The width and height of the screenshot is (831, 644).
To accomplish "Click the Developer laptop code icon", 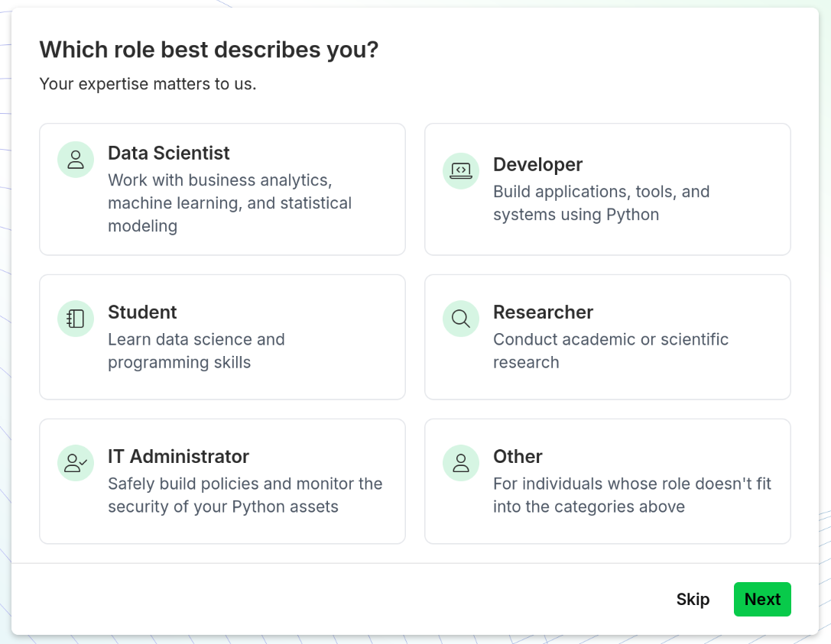I will click(461, 171).
